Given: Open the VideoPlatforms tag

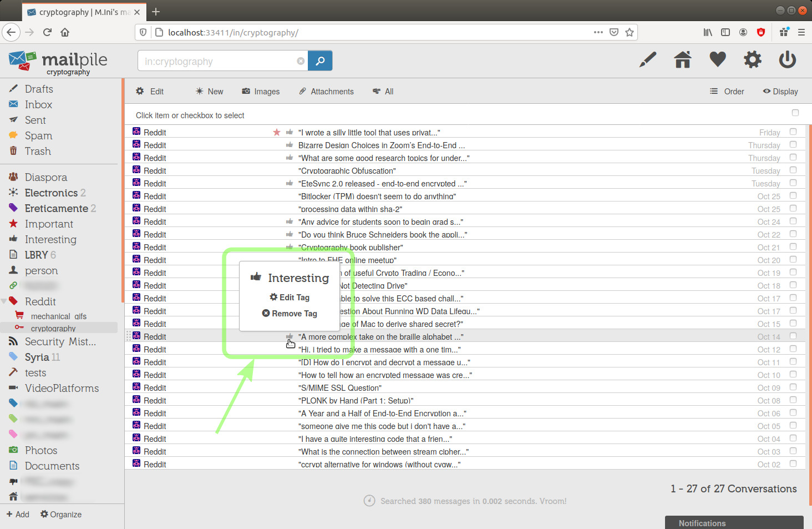Looking at the screenshot, I should [62, 388].
